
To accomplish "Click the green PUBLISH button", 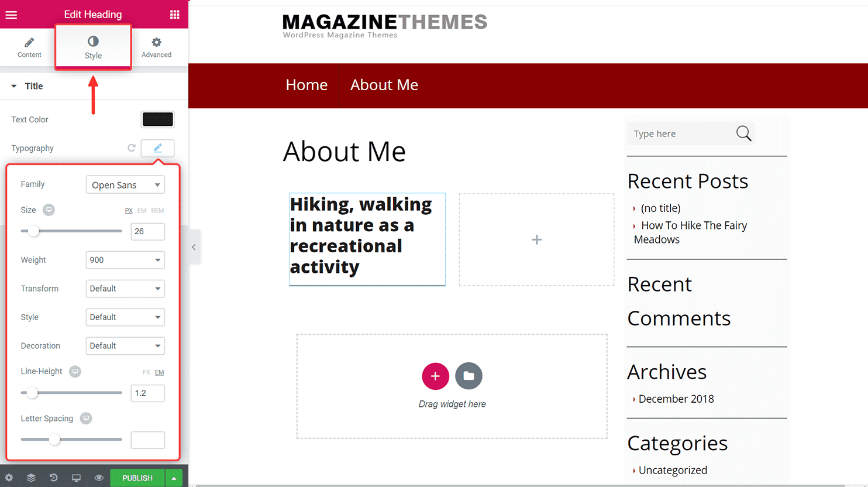I will (x=137, y=478).
